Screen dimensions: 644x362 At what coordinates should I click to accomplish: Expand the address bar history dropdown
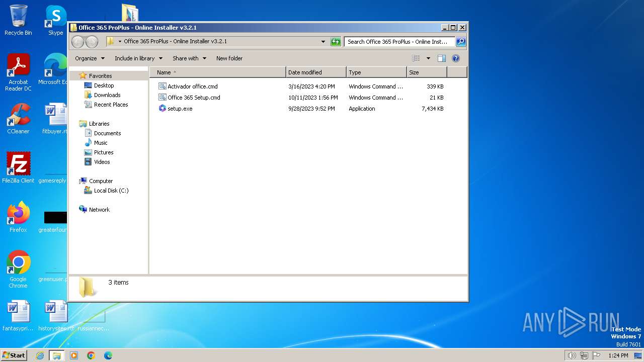coord(323,42)
